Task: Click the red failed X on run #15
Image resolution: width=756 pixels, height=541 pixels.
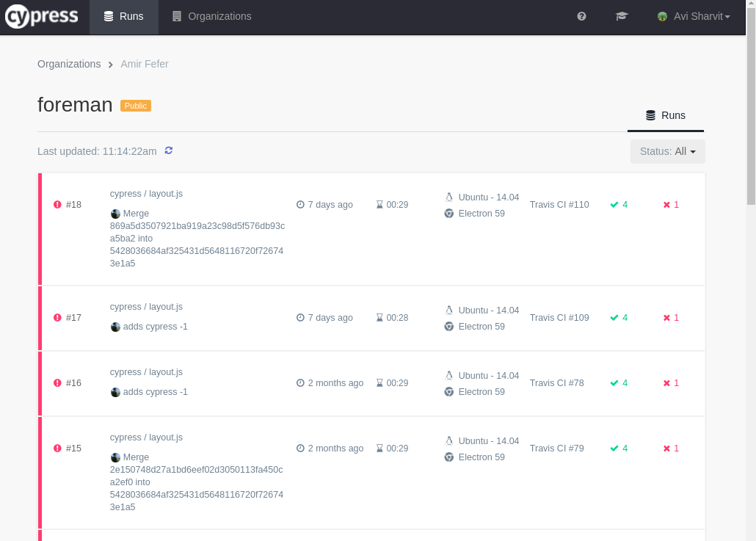Action: point(666,449)
